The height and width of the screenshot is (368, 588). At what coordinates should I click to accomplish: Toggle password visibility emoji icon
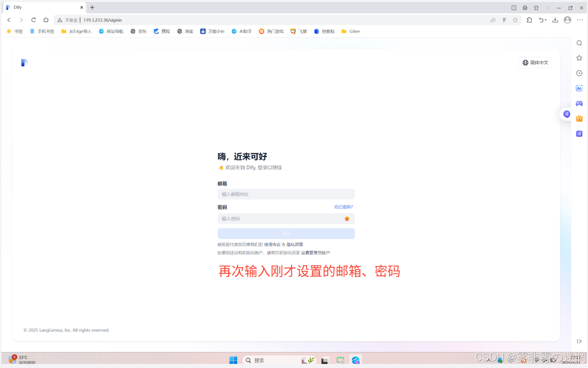tap(347, 219)
